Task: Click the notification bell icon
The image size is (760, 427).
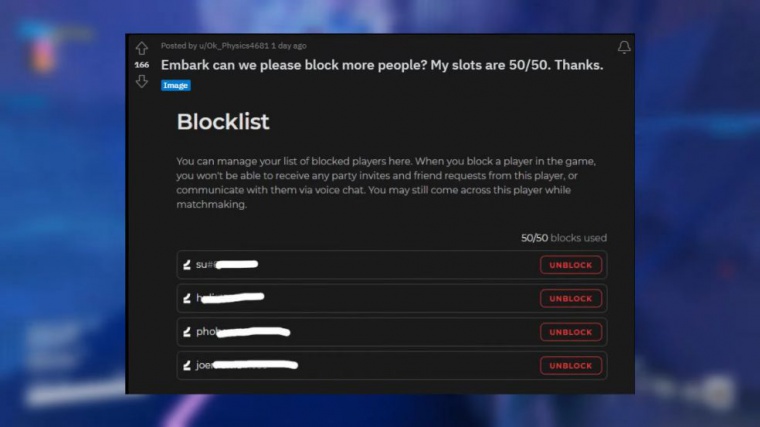Action: (624, 48)
